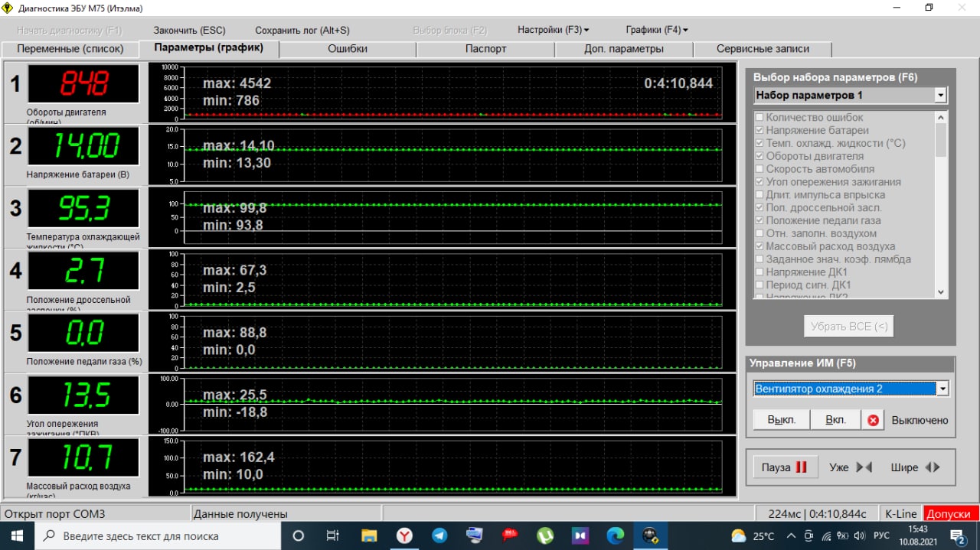This screenshot has width=980, height=550.
Task: Open Telegram from the taskbar
Action: point(439,535)
